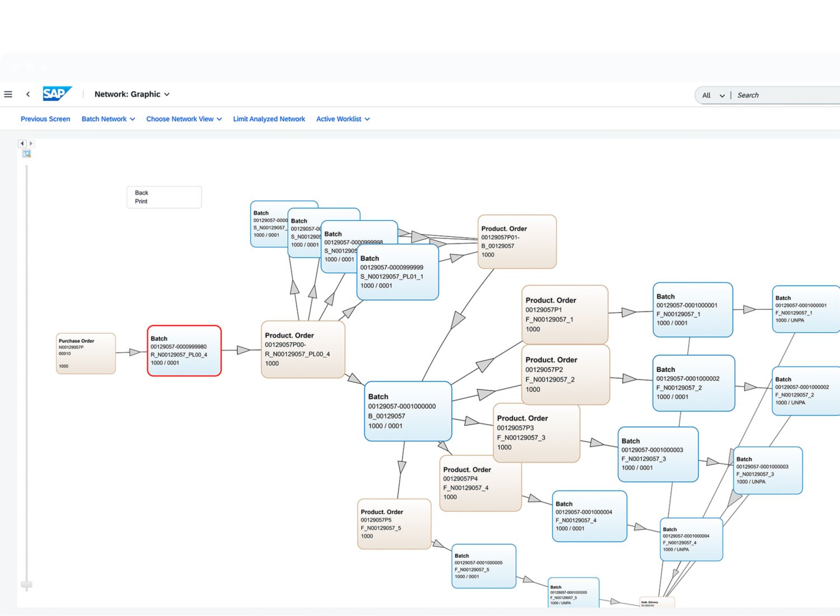
Task: Go to Previous Screen
Action: (45, 119)
